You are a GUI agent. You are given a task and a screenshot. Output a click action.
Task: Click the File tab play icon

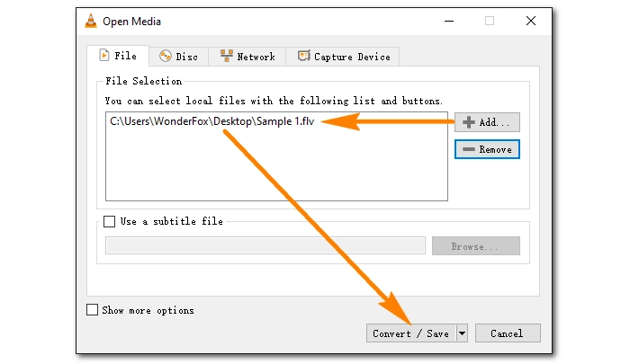pyautogui.click(x=103, y=56)
